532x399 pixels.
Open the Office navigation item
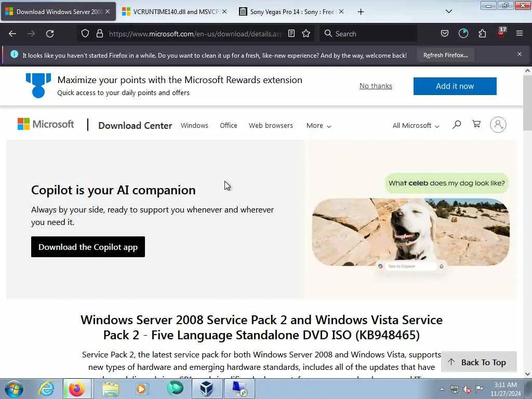point(229,126)
